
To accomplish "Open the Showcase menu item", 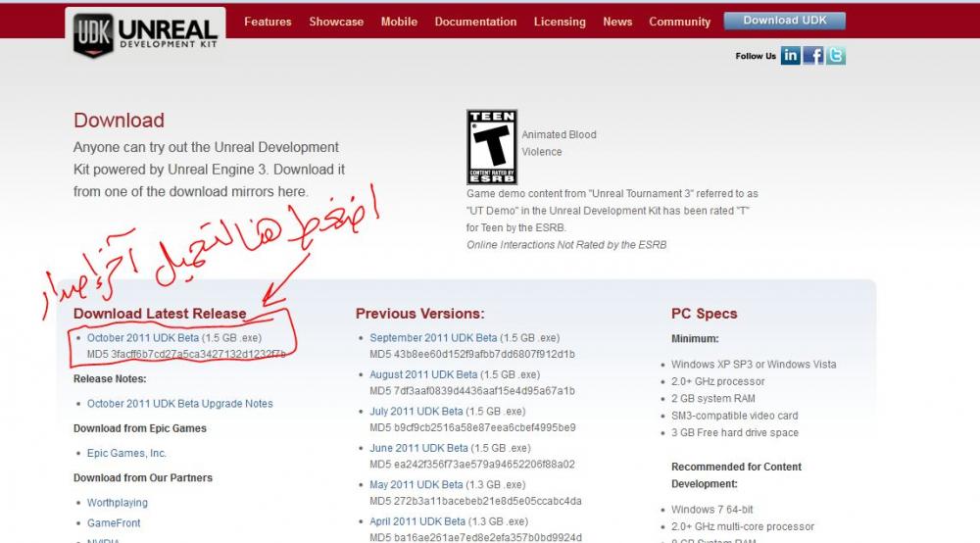I will pos(336,22).
